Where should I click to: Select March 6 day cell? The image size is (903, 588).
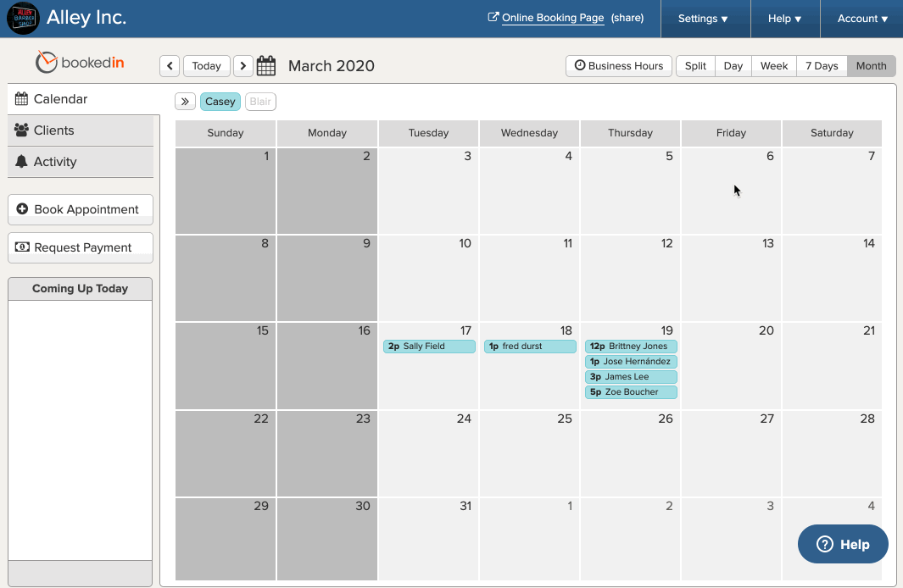[x=731, y=191]
